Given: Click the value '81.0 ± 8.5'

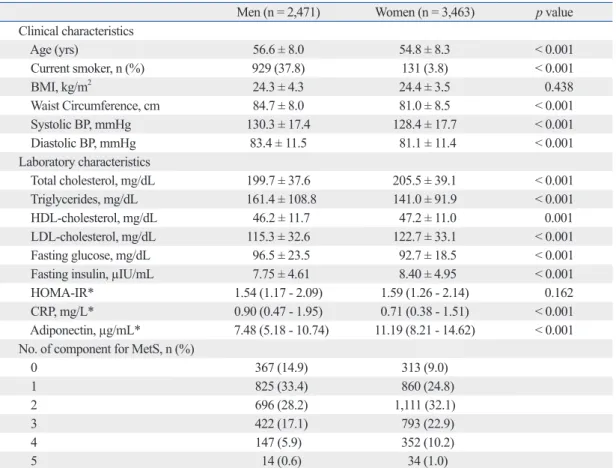Looking at the screenshot, I should 425,106.
